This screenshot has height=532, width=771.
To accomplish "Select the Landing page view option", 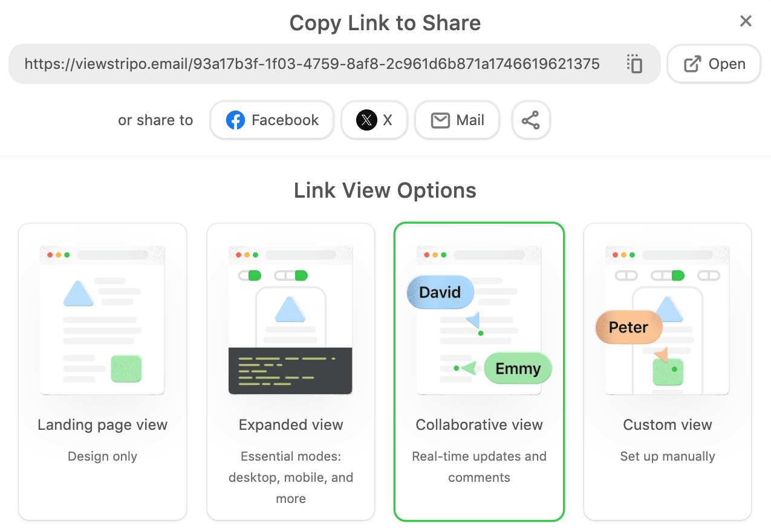I will point(102,371).
